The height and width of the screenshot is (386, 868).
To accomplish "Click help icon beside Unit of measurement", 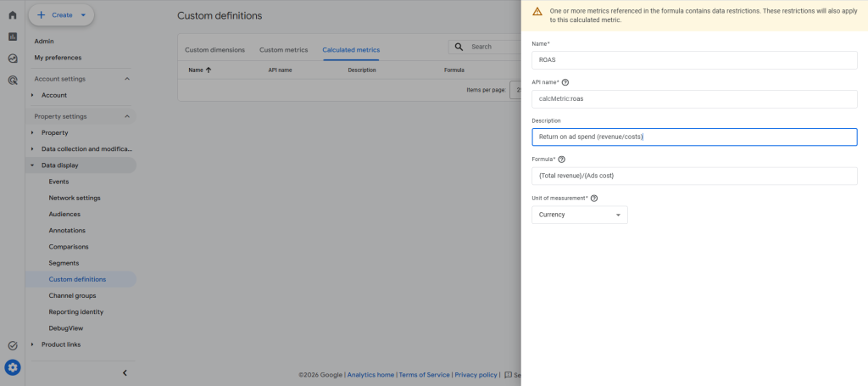I will point(594,199).
